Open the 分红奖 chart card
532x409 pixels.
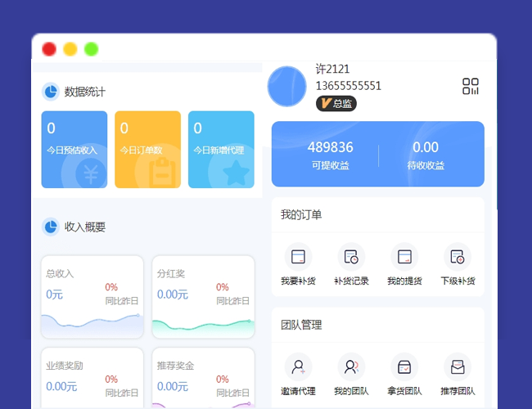[x=203, y=297]
